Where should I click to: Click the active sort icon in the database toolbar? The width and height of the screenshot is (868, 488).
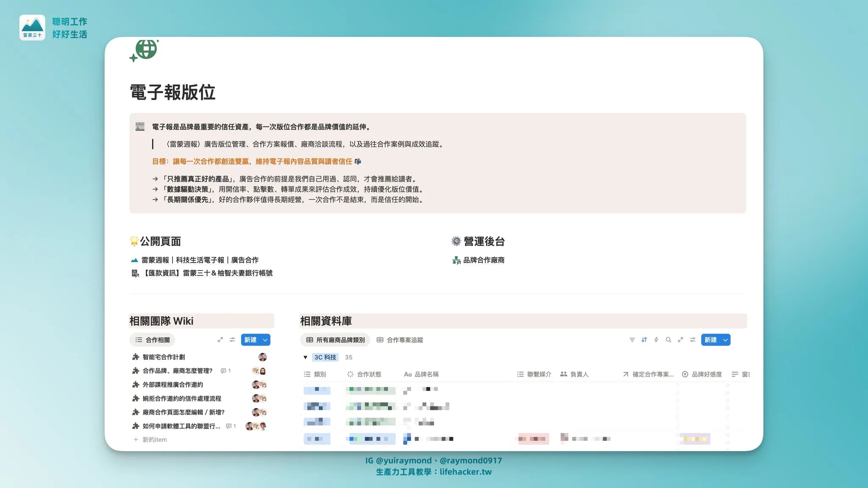coord(644,340)
